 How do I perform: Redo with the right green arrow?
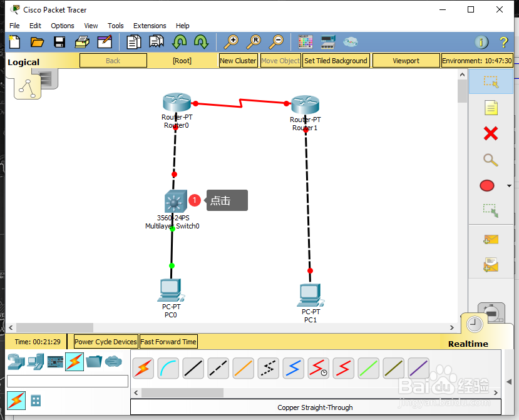(201, 42)
